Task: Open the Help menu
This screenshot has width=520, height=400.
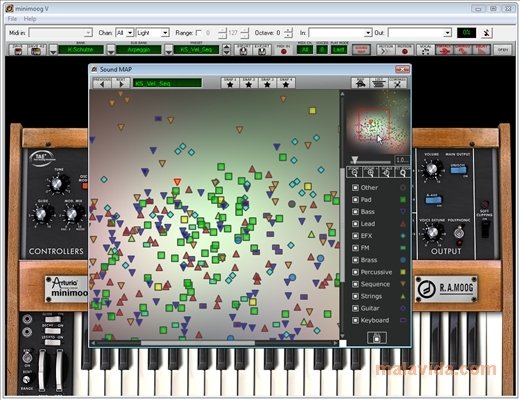Action: [x=30, y=19]
